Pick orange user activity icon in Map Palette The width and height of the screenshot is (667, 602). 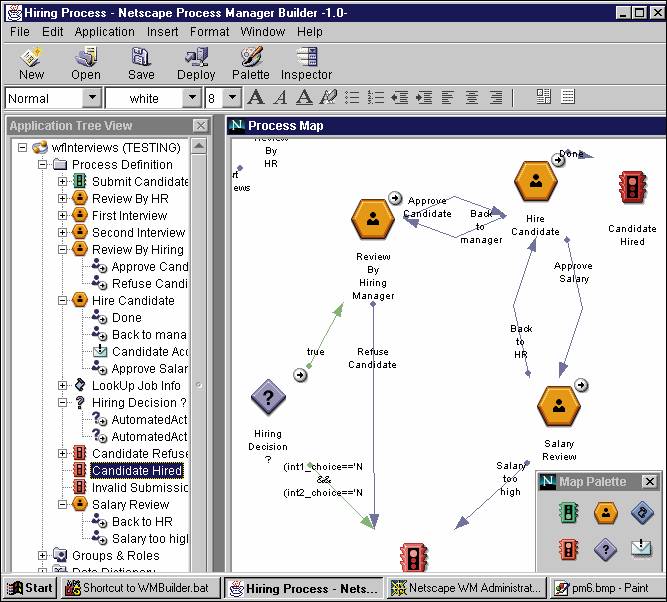click(605, 512)
